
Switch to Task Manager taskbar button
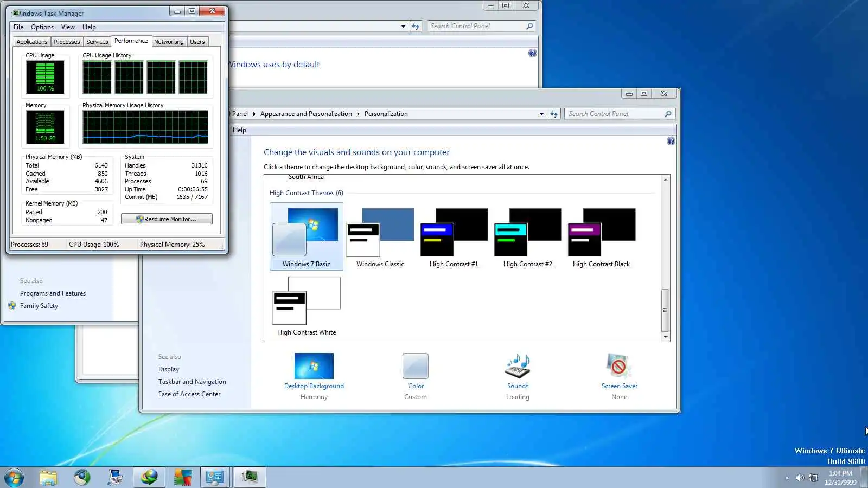click(250, 478)
